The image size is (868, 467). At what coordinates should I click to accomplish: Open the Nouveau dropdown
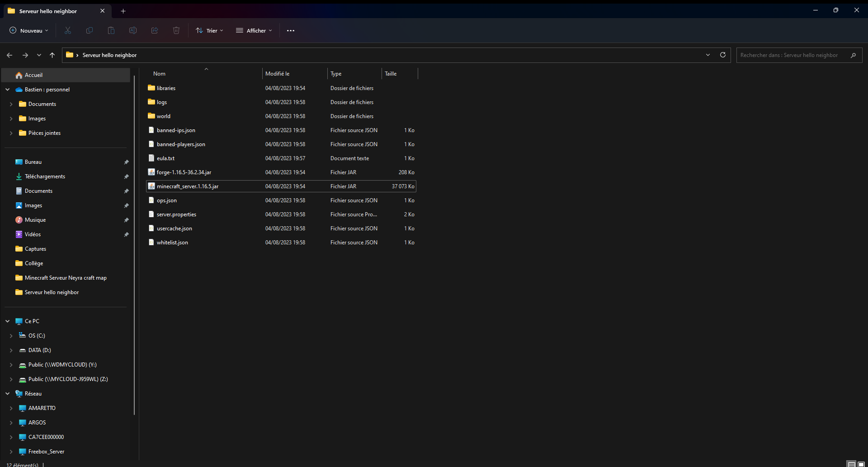pos(29,30)
